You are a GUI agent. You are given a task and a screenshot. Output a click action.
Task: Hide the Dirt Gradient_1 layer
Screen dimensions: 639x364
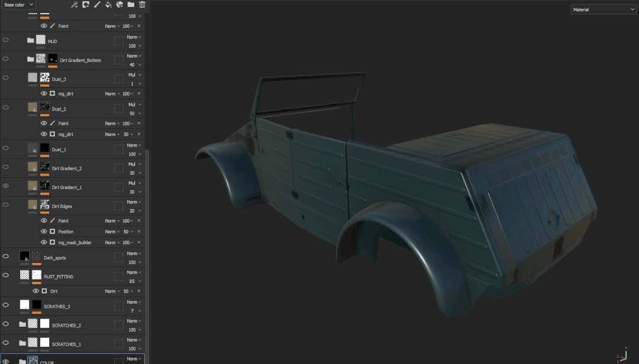point(6,186)
